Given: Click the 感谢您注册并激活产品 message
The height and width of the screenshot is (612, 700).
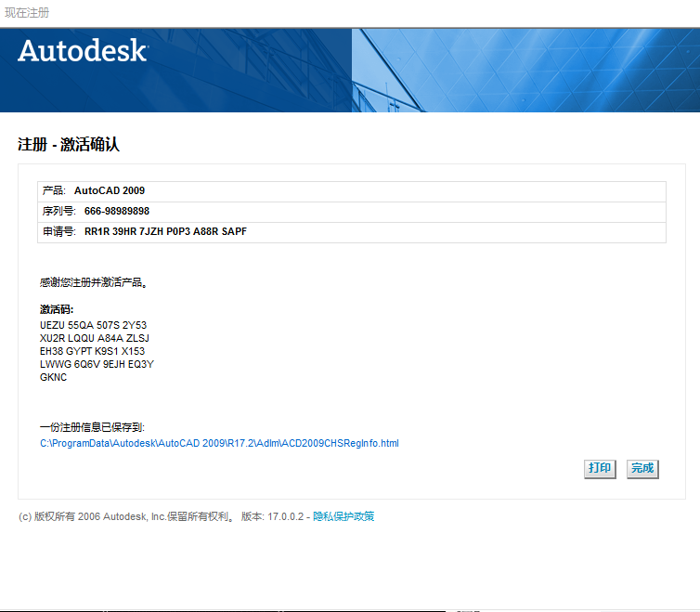Looking at the screenshot, I should click(94, 282).
